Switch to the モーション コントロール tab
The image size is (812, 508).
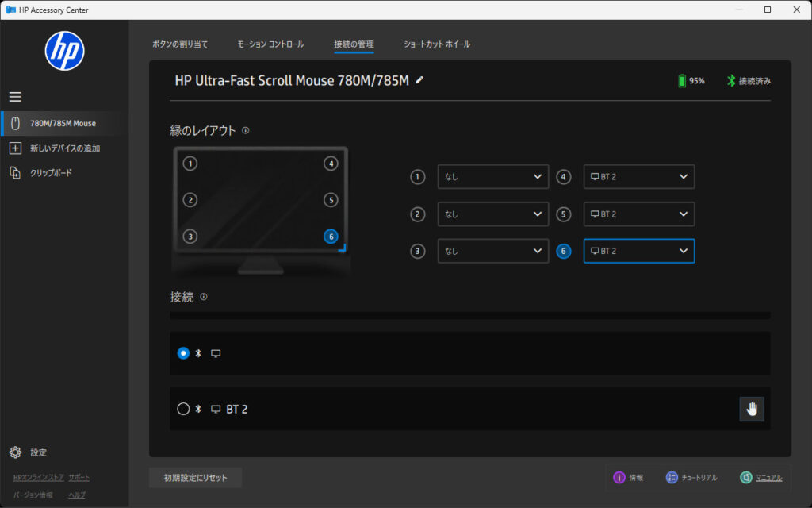(x=270, y=44)
